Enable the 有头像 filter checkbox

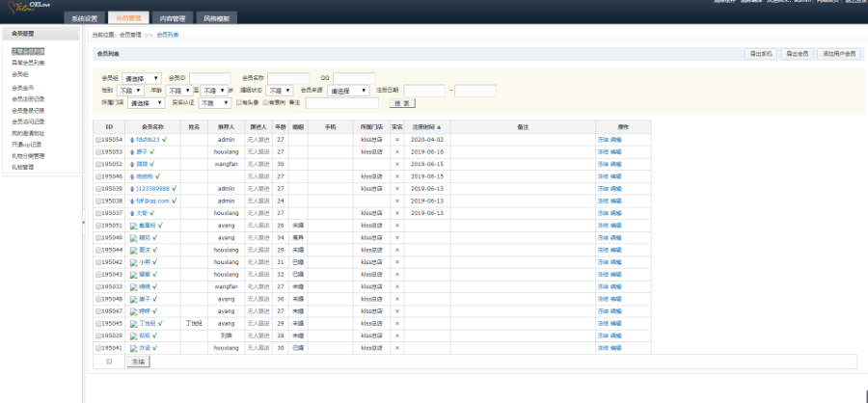pos(239,102)
